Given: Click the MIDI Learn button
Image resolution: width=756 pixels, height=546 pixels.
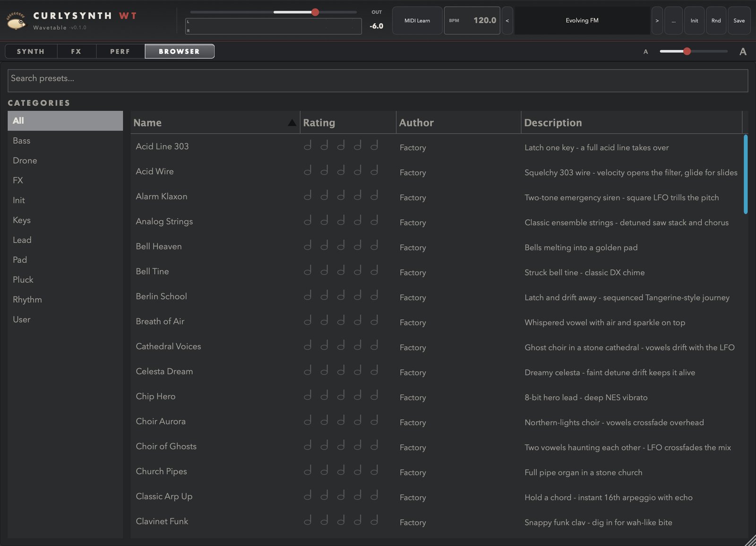Looking at the screenshot, I should pyautogui.click(x=417, y=20).
